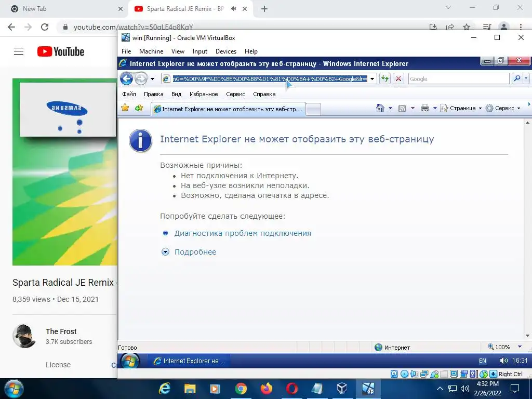The image size is (532, 399).
Task: Open the Вид menu
Action: tap(176, 94)
